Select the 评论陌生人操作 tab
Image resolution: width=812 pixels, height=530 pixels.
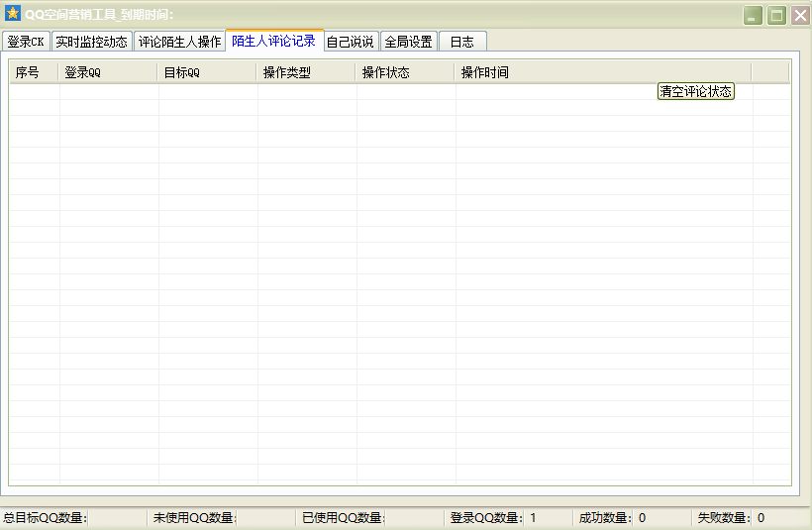coord(179,42)
